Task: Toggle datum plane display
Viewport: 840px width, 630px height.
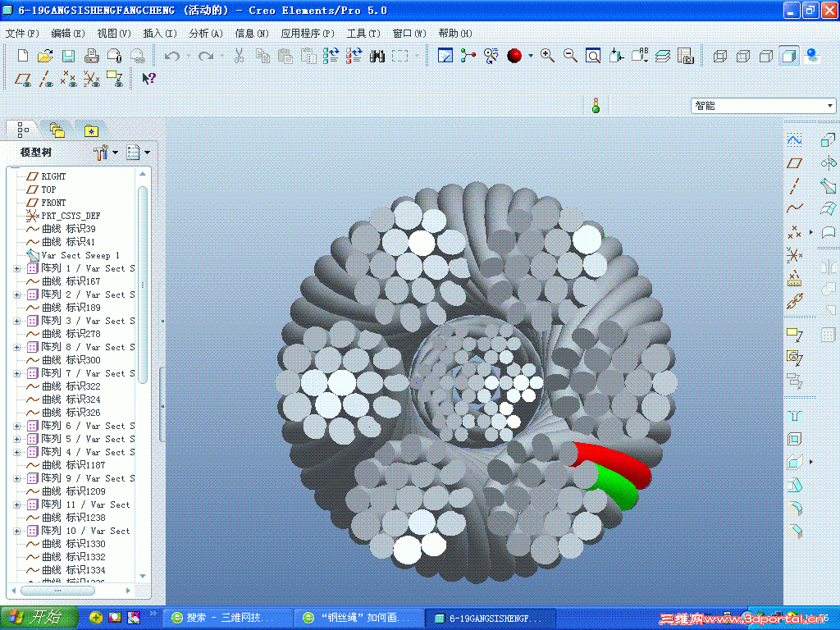Action: point(22,80)
